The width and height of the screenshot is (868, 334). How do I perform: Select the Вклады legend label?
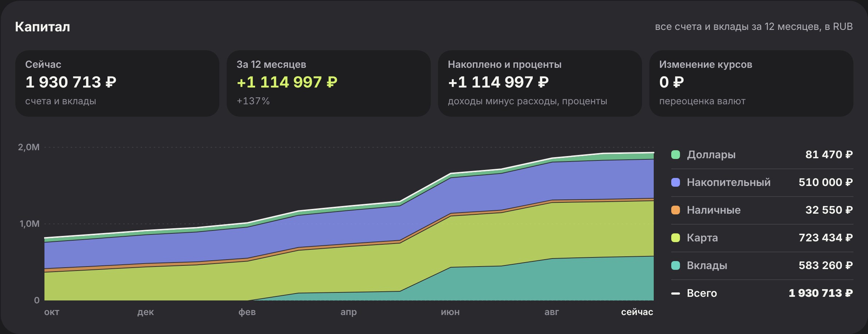point(707,265)
